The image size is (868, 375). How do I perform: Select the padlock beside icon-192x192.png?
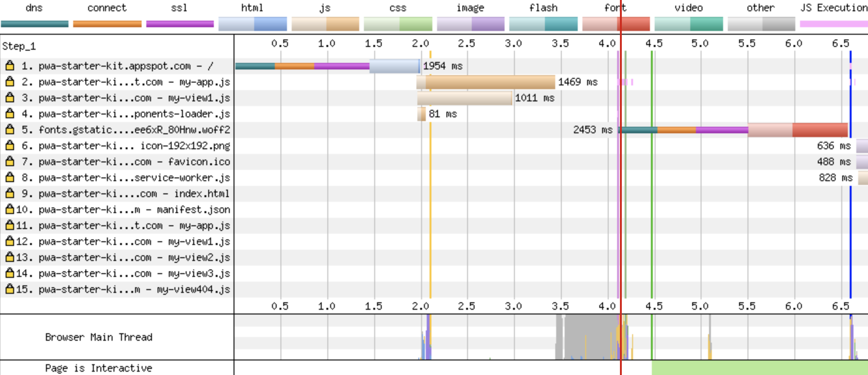pyautogui.click(x=9, y=145)
